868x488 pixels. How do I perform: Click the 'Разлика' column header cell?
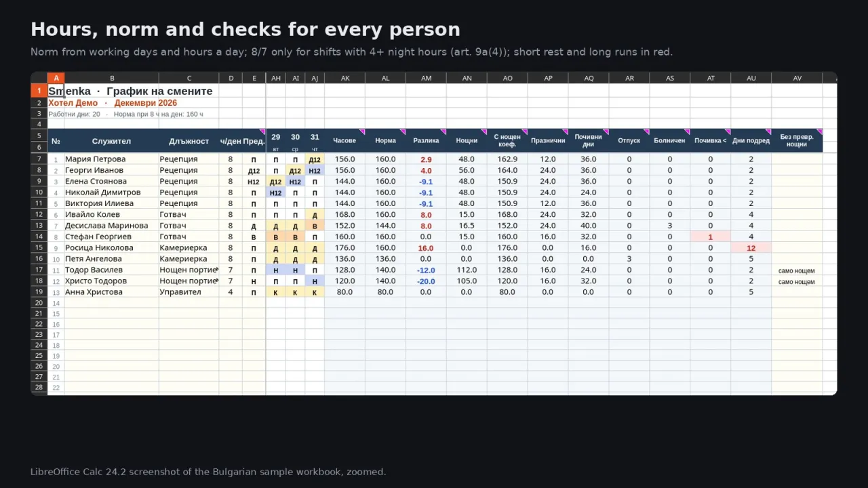(426, 141)
